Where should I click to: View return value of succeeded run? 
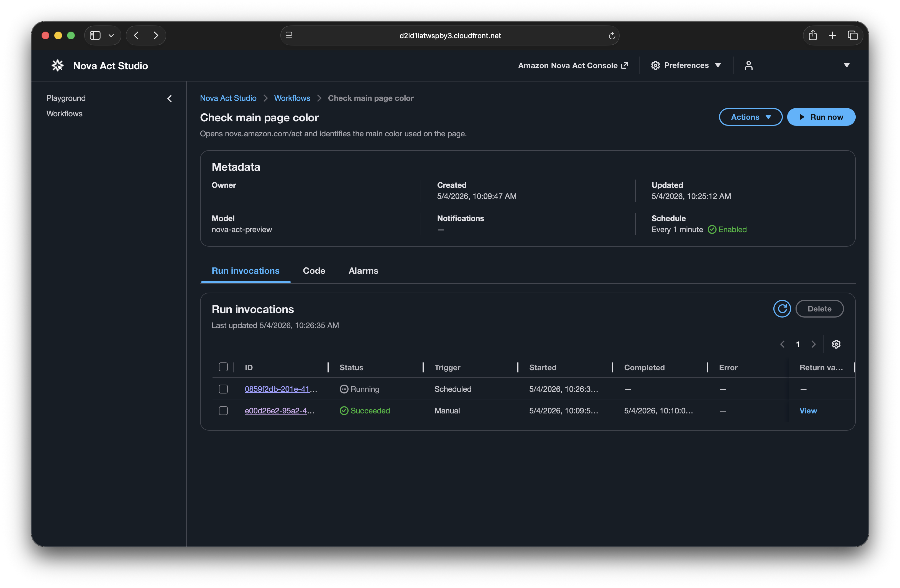coord(808,411)
